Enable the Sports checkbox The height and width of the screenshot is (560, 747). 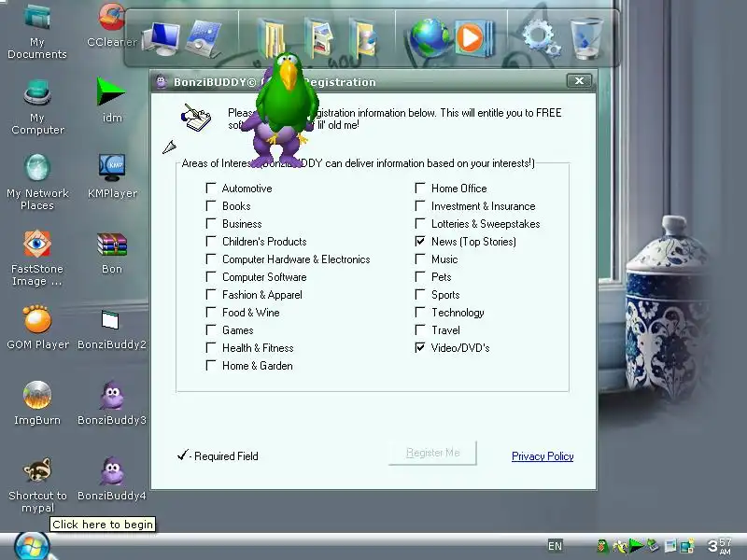click(x=419, y=294)
